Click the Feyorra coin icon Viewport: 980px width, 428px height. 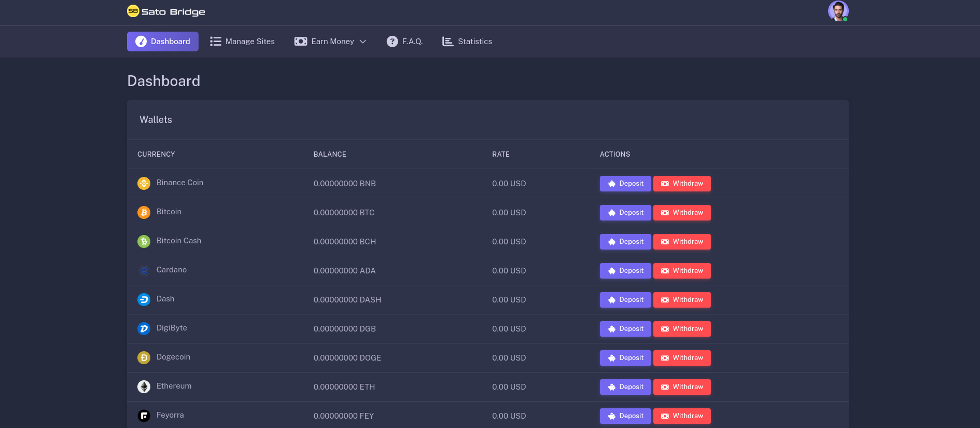pyautogui.click(x=144, y=416)
